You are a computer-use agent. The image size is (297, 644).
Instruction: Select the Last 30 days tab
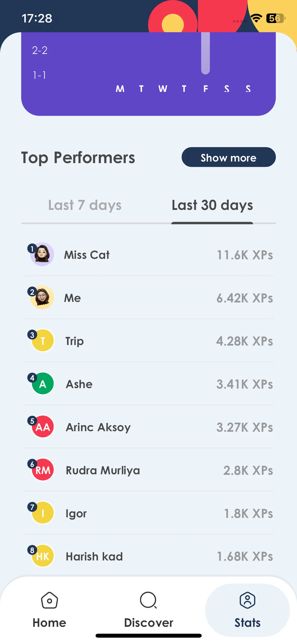212,205
